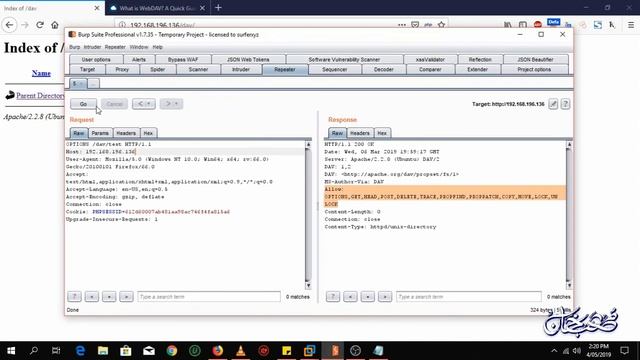
Task: Switch to the Sequencer tab
Action: [335, 69]
